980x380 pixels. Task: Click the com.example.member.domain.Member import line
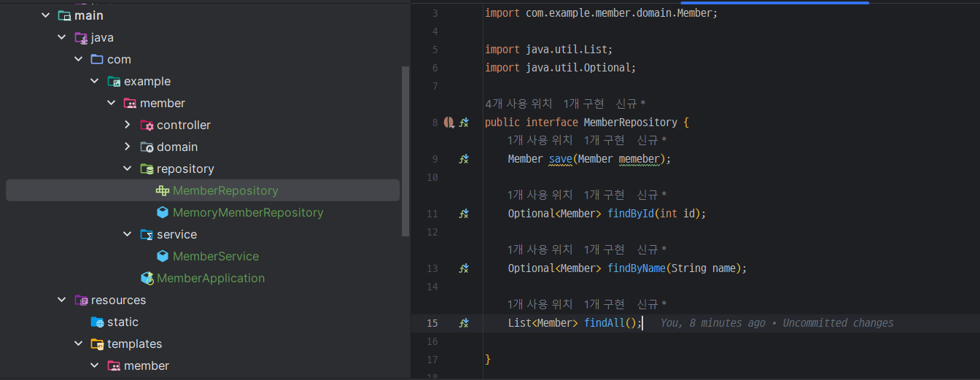[602, 13]
